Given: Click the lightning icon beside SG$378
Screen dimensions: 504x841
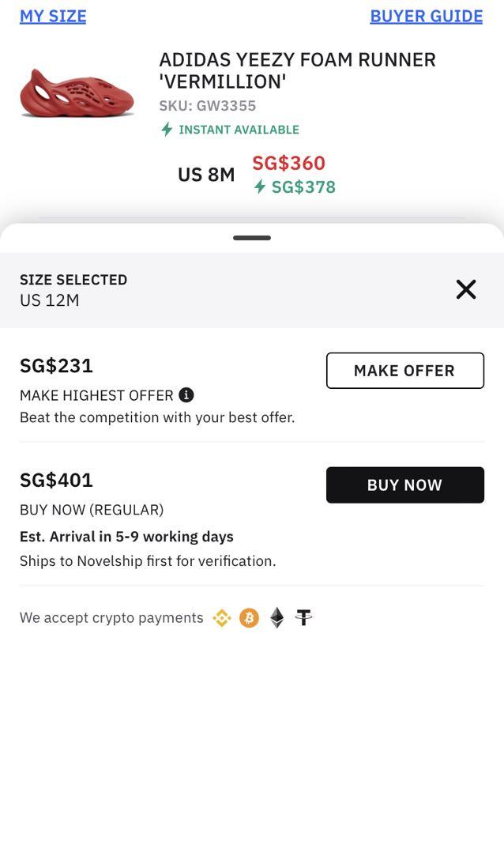Looking at the screenshot, I should (260, 187).
